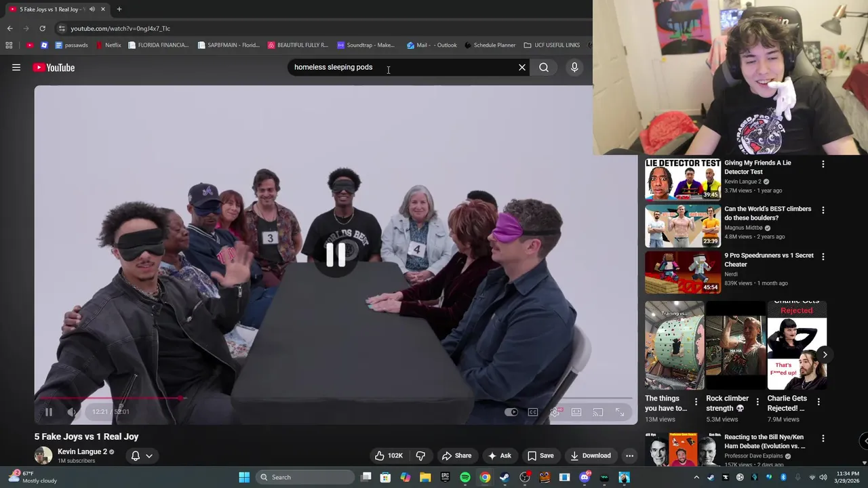Open the 'Soundtrap - Make...' bookmark
Image resolution: width=868 pixels, height=488 pixels.
(366, 45)
